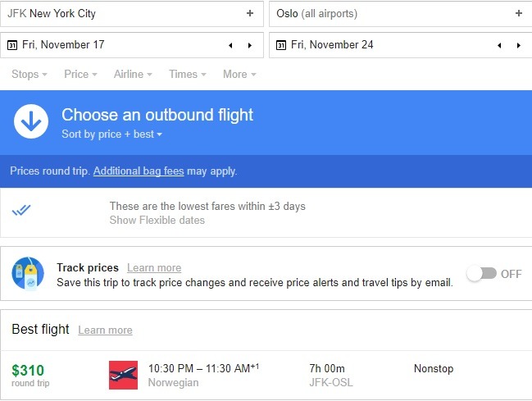Viewport: 532px width, 401px height.
Task: Enable the Track prices toggle
Action: point(481,273)
